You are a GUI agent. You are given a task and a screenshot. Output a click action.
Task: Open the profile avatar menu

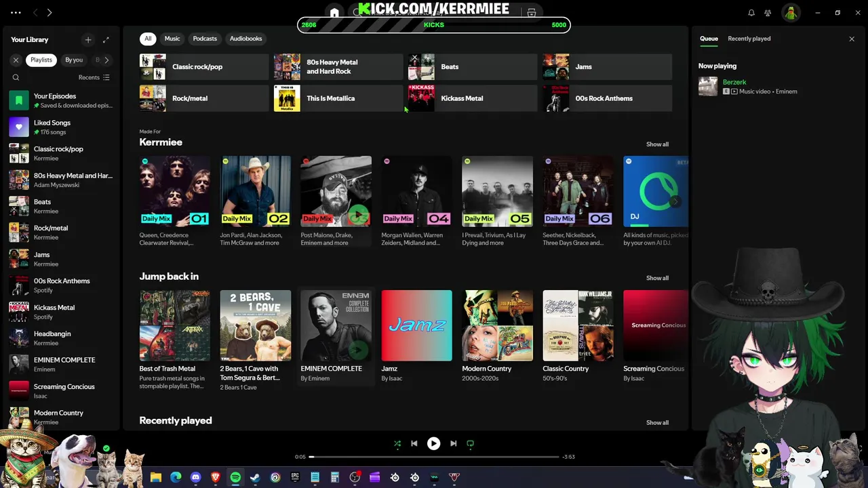(791, 12)
